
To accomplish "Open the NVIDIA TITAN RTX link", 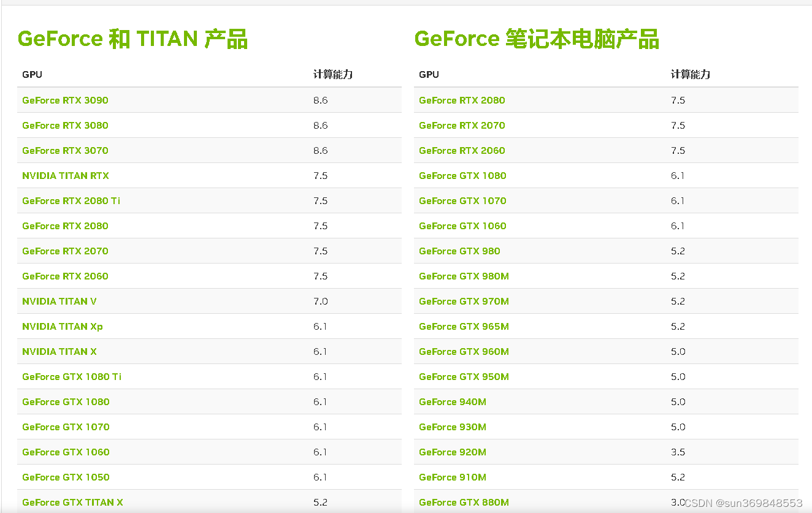I will coord(66,175).
